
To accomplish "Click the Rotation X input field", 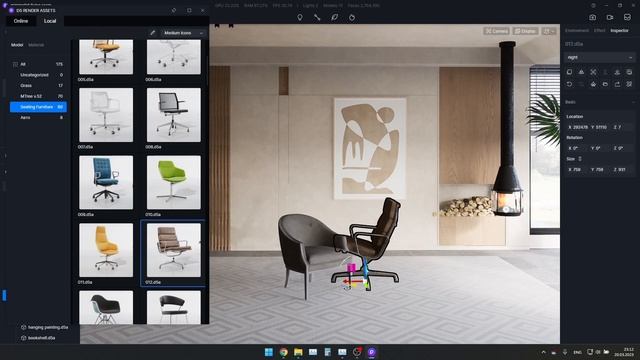I will pyautogui.click(x=578, y=148).
